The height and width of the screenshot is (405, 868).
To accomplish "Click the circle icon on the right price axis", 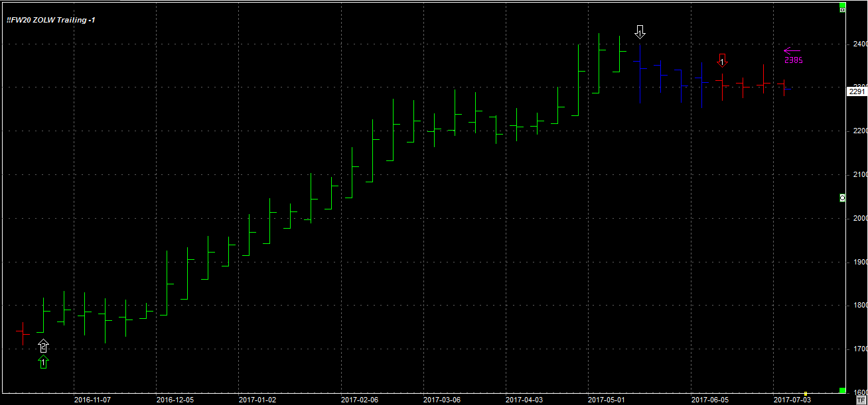I will (x=842, y=198).
